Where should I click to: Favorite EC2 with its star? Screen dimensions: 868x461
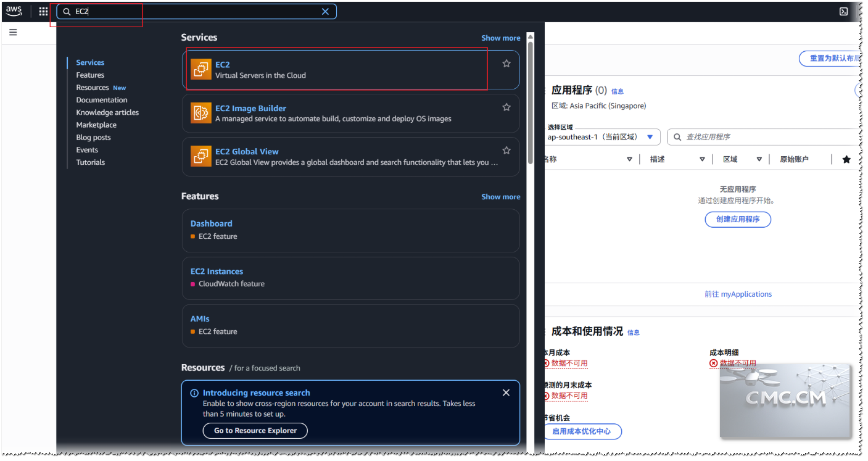point(506,64)
